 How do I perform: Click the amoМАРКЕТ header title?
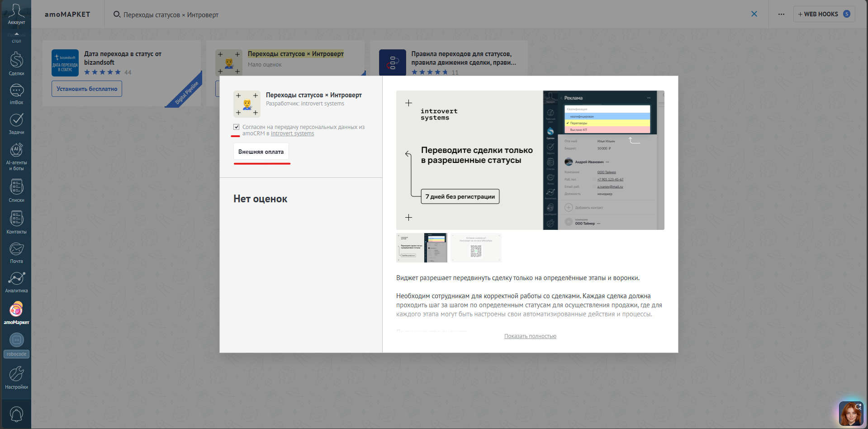67,14
